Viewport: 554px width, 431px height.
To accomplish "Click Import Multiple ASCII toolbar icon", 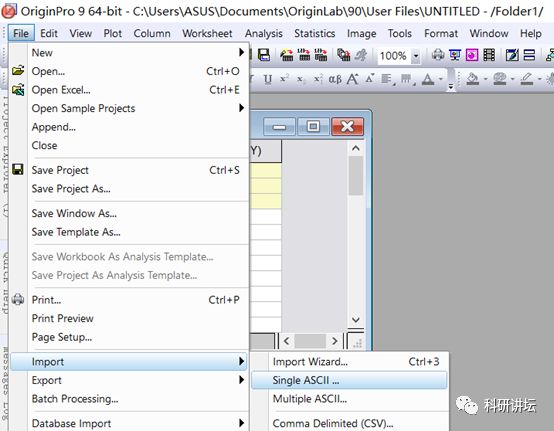I will [x=320, y=55].
